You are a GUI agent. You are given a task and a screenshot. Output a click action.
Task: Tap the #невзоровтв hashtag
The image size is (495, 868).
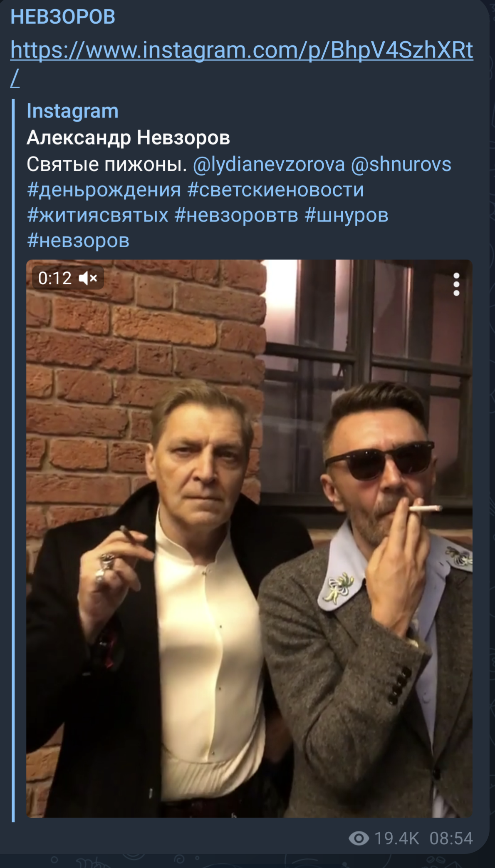coord(236,215)
